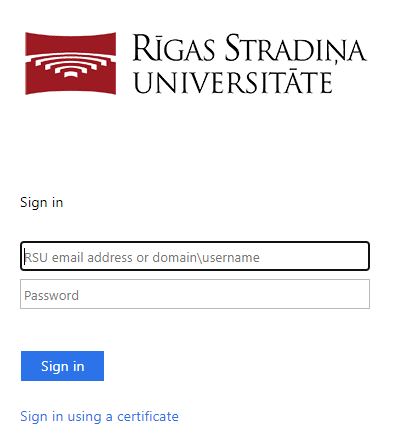This screenshot has width=395, height=447.
Task: Focus the RSU email address input field
Action: click(195, 256)
